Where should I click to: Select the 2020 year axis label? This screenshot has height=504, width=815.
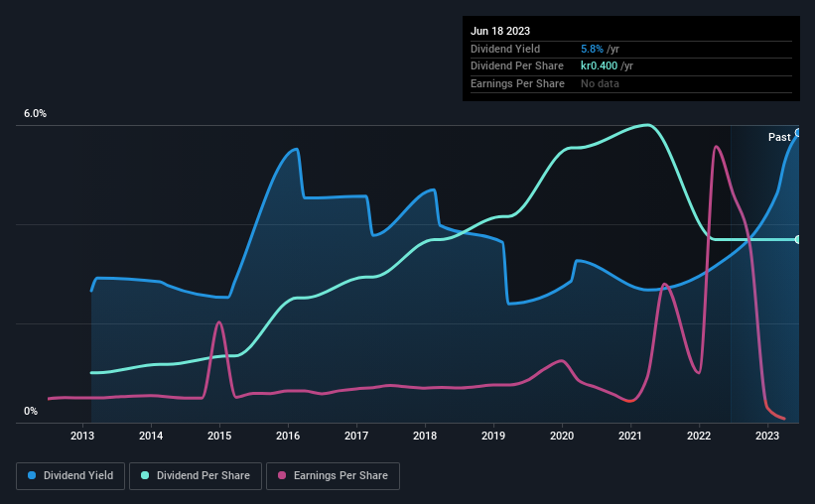pos(562,436)
